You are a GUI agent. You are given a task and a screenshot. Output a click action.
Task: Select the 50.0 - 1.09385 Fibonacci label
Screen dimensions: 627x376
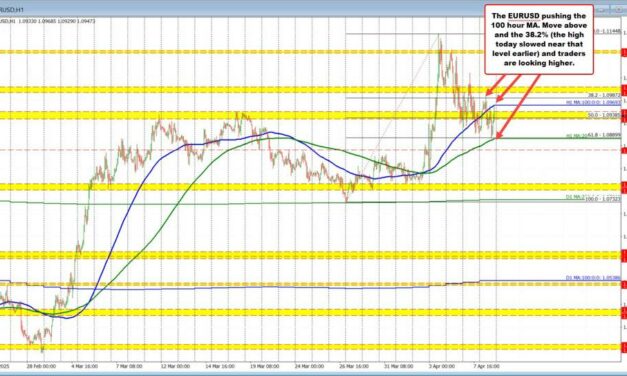click(604, 115)
